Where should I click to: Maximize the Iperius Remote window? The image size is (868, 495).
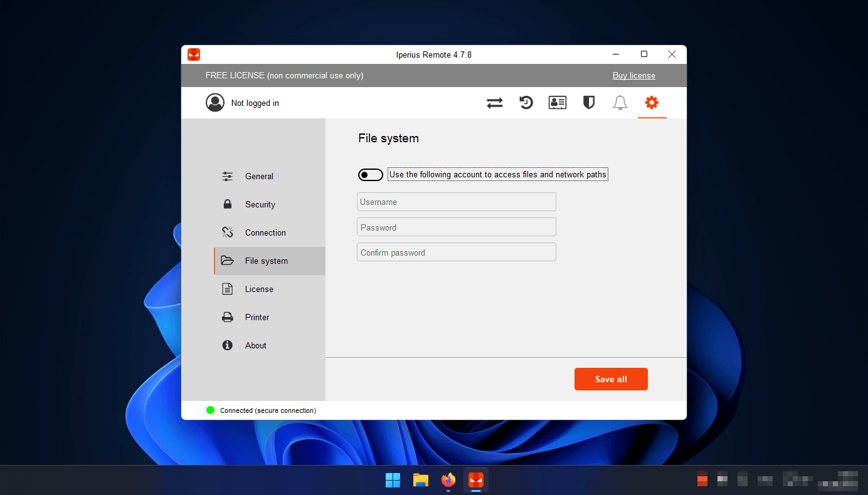coord(644,55)
